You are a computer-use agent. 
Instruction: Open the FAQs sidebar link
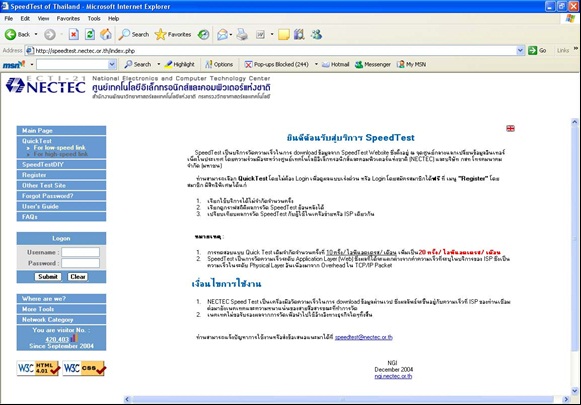[x=61, y=217]
